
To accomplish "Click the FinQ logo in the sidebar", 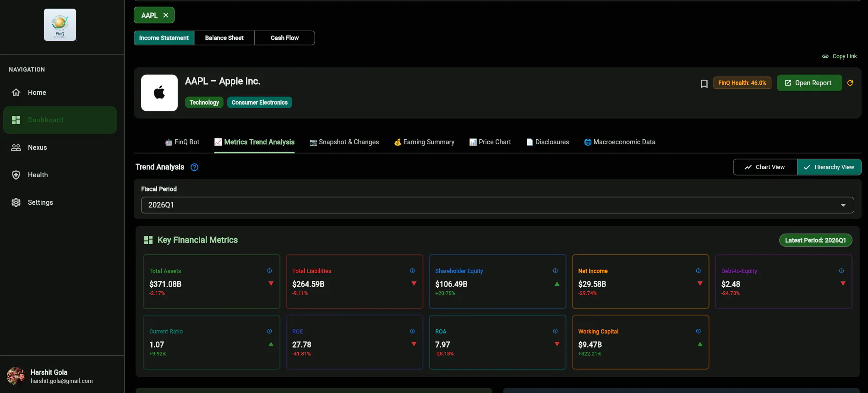I will click(x=60, y=25).
